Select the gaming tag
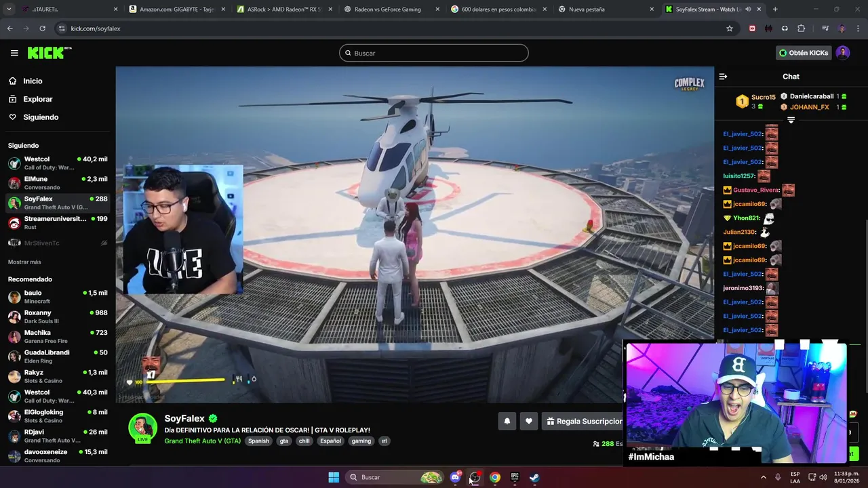The height and width of the screenshot is (488, 868). pos(361,441)
